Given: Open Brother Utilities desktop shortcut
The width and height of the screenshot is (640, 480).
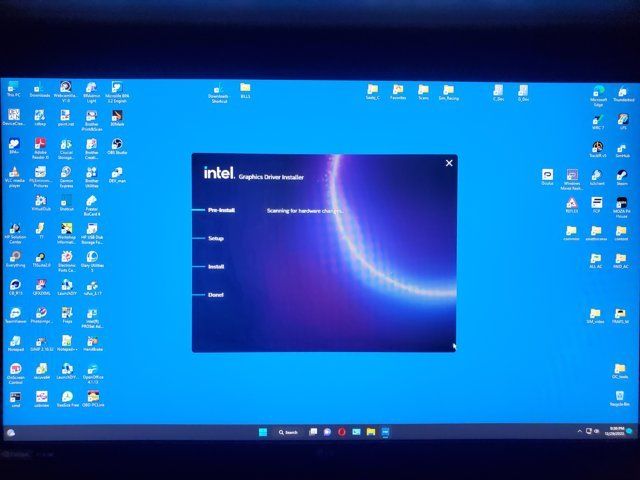Looking at the screenshot, I should pos(92,177).
